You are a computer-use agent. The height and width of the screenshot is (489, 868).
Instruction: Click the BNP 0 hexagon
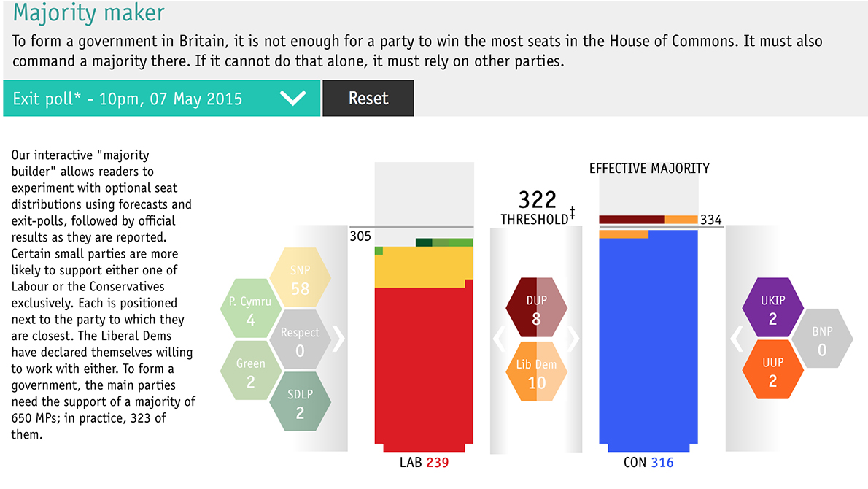click(824, 339)
